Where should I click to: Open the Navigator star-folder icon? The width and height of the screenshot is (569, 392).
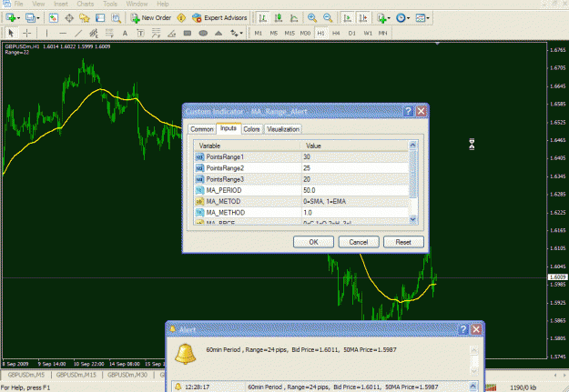point(85,18)
